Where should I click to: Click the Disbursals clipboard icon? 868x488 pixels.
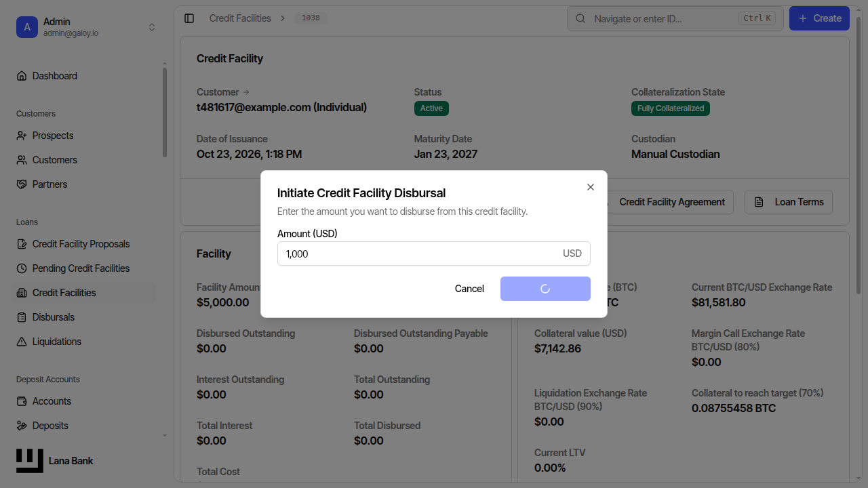[22, 317]
